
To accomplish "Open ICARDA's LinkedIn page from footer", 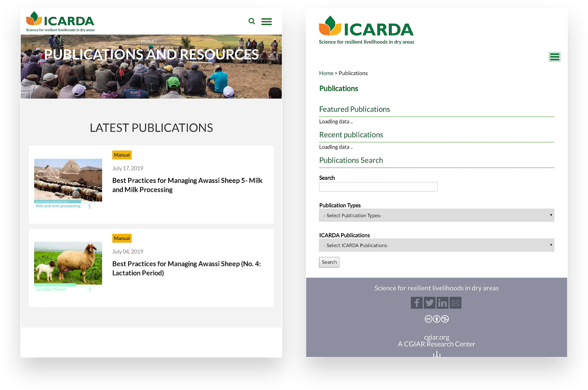I will coord(442,302).
